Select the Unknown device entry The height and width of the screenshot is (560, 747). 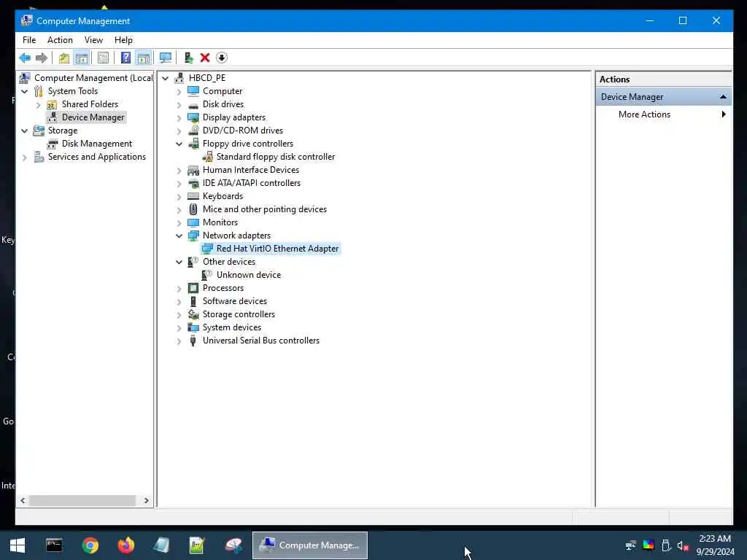(x=249, y=275)
